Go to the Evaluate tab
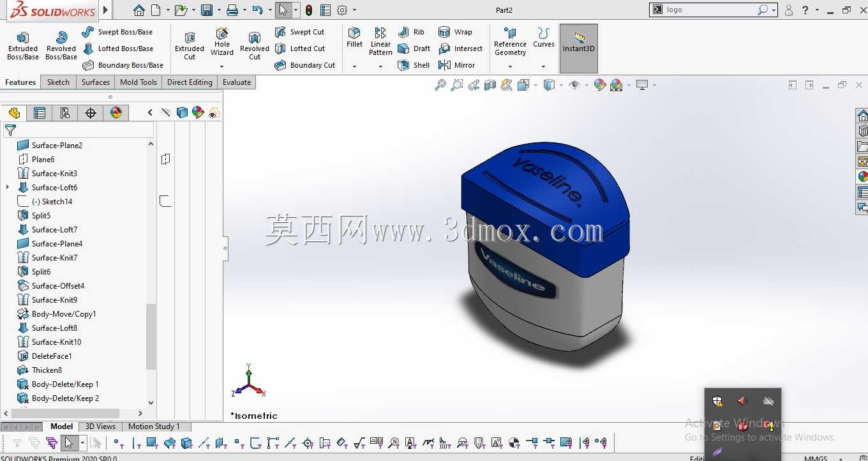The height and width of the screenshot is (461, 868). tap(237, 82)
